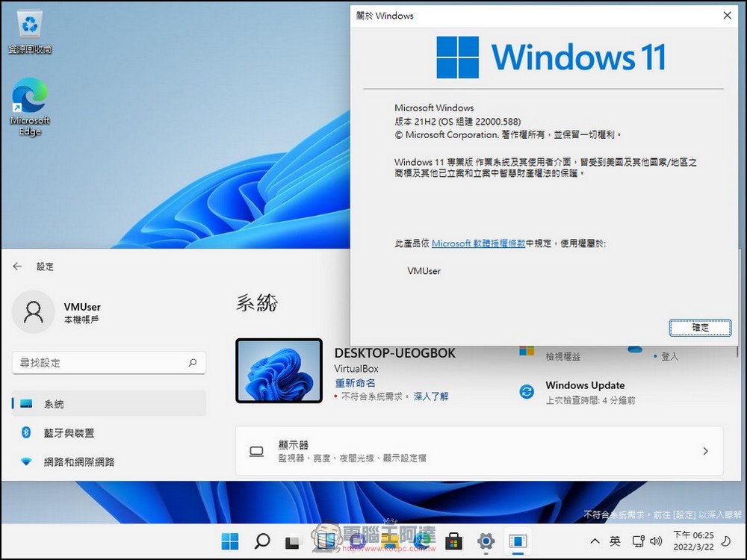Click the Settings gear on taskbar
This screenshot has height=560, width=747.
pos(486,541)
